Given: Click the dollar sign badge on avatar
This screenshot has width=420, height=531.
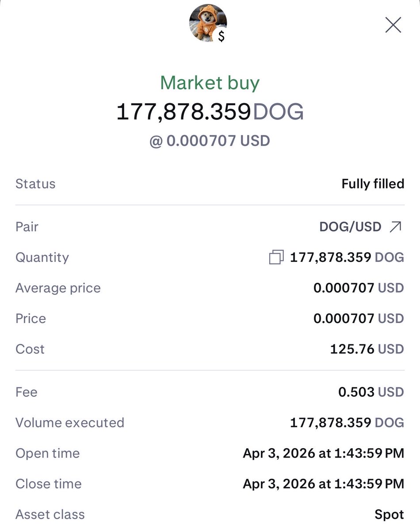Looking at the screenshot, I should 221,37.
